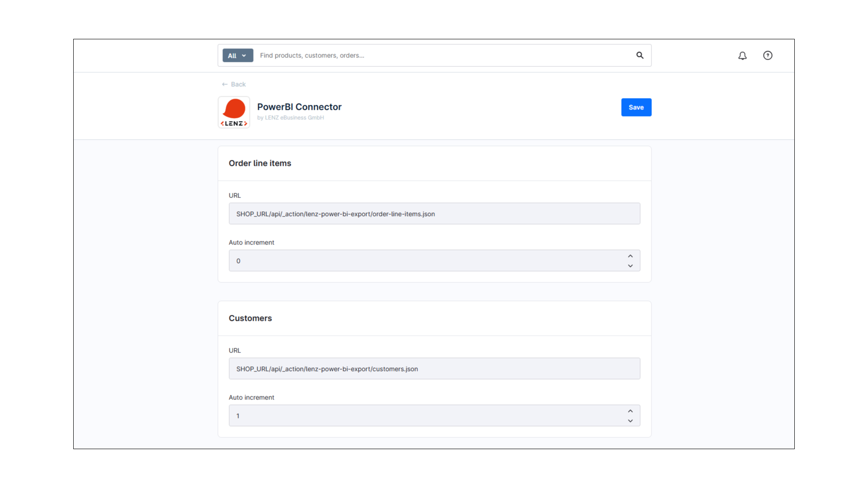Focus the Order line items Auto increment field

(425, 261)
